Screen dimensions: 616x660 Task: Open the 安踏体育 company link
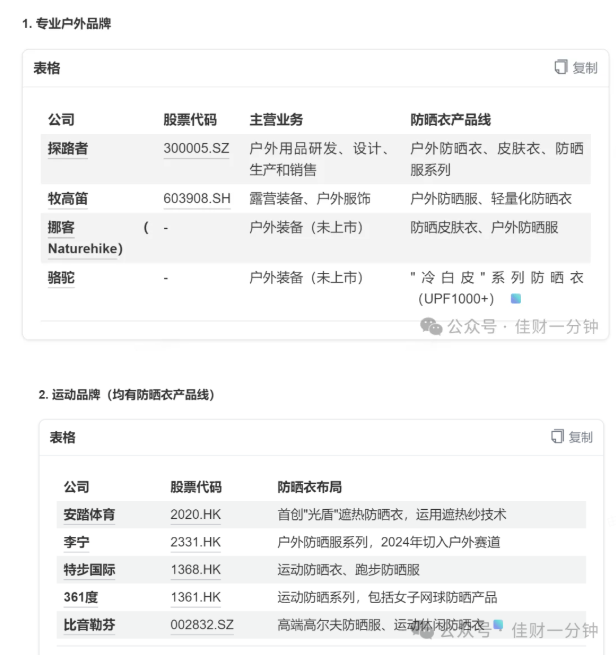pos(89,514)
